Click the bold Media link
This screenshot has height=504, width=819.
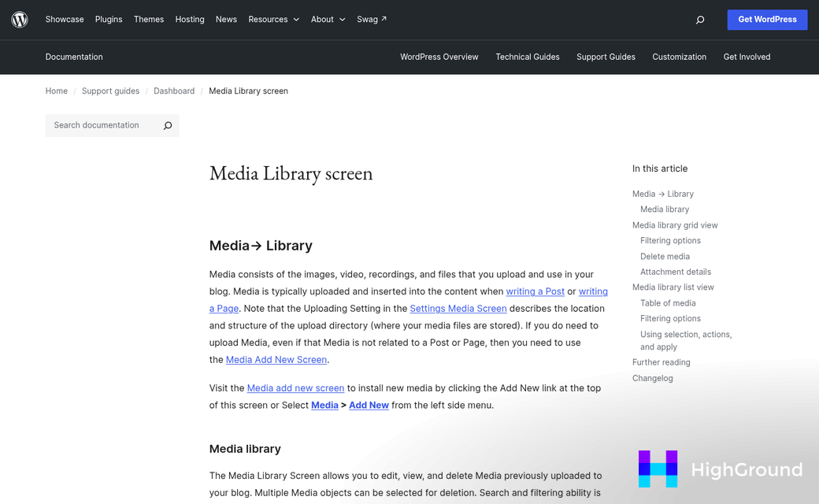coord(325,406)
